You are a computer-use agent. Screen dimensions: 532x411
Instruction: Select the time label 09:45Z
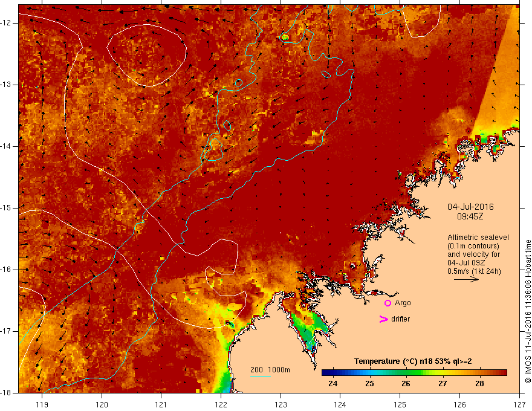(x=470, y=216)
